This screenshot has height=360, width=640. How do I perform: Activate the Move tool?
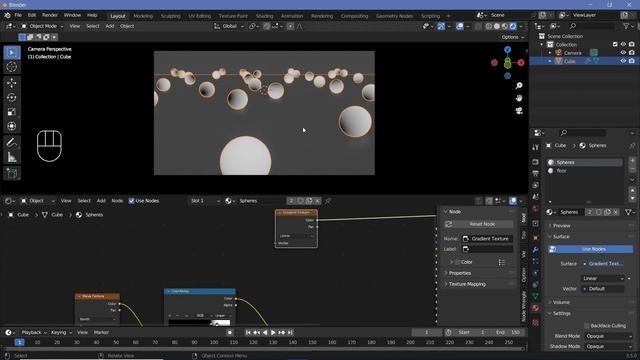coord(11,83)
